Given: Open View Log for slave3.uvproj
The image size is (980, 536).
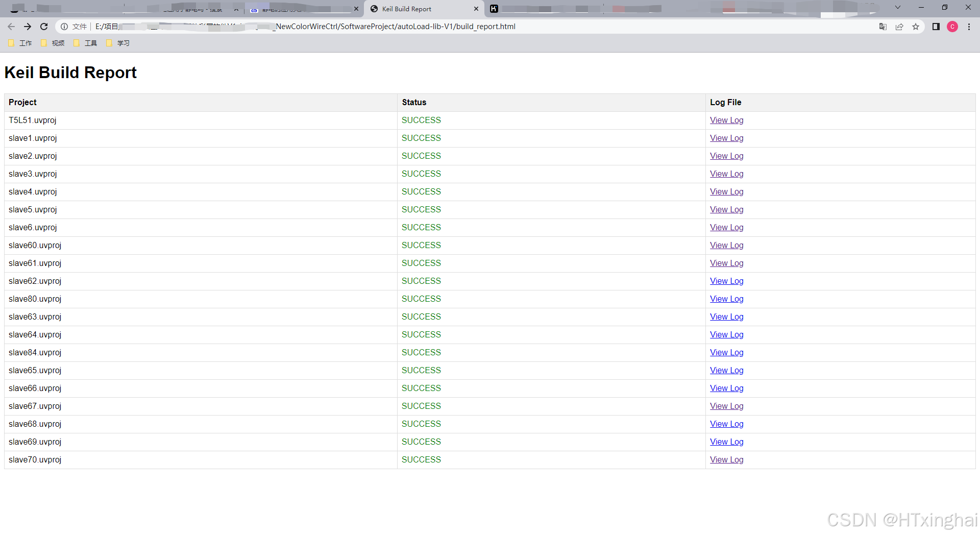Looking at the screenshot, I should coord(726,174).
